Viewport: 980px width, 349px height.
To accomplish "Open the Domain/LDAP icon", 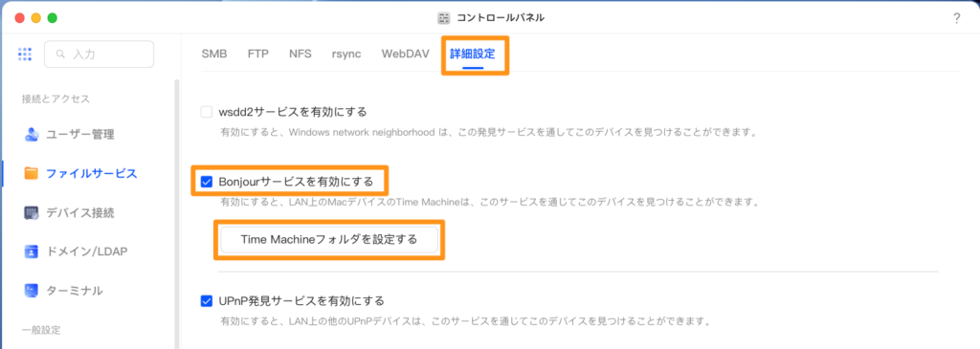I will coord(32,251).
